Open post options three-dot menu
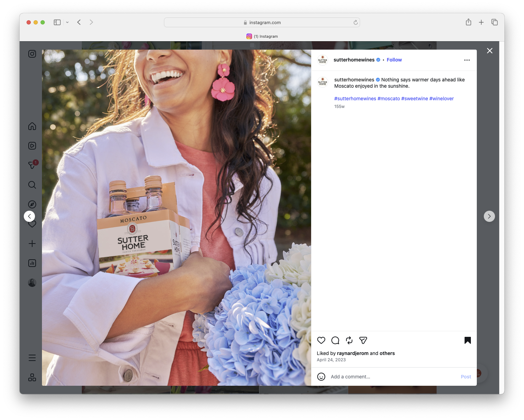 click(x=467, y=60)
